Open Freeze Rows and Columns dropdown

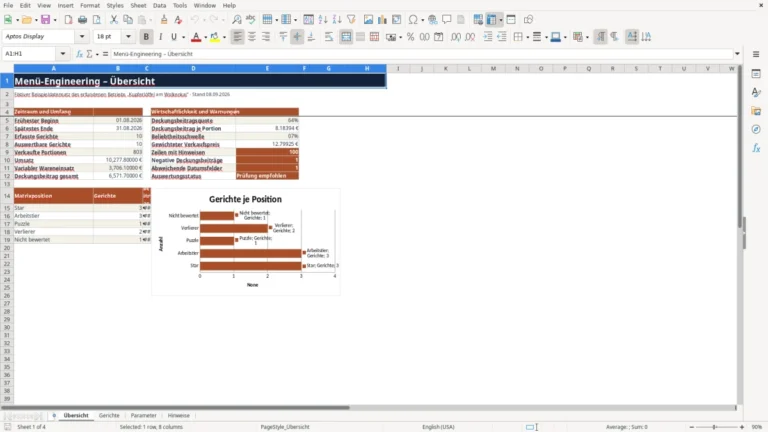pos(501,20)
